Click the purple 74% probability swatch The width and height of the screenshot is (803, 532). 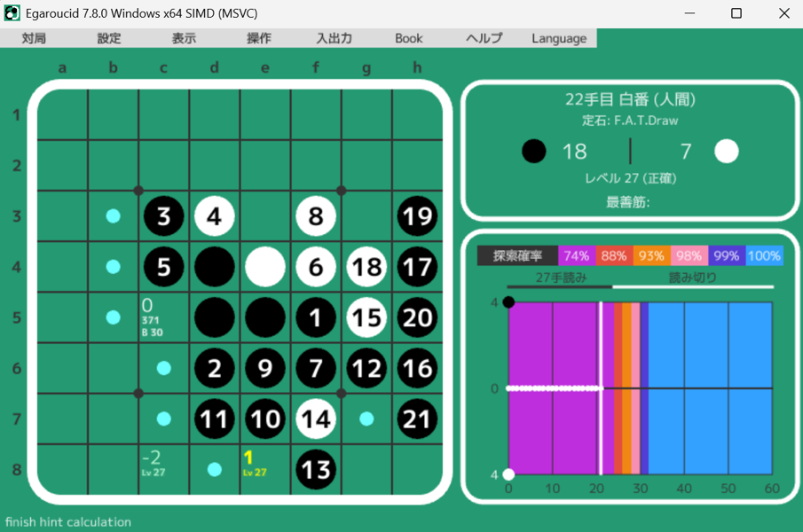click(577, 256)
